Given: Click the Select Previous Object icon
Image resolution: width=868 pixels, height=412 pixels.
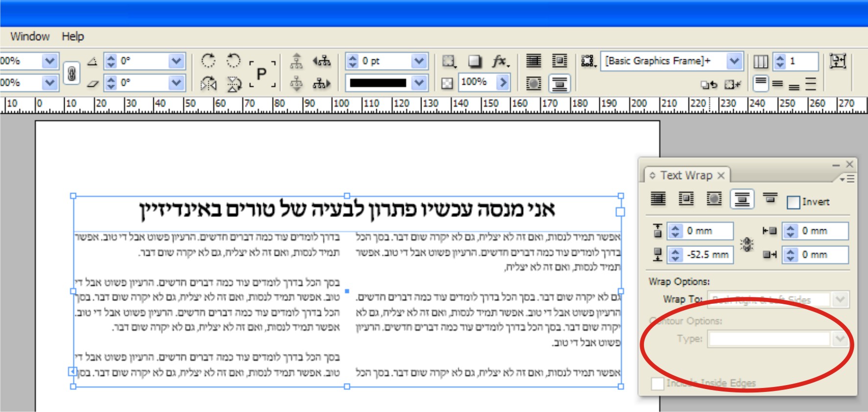Looking at the screenshot, I should [322, 61].
